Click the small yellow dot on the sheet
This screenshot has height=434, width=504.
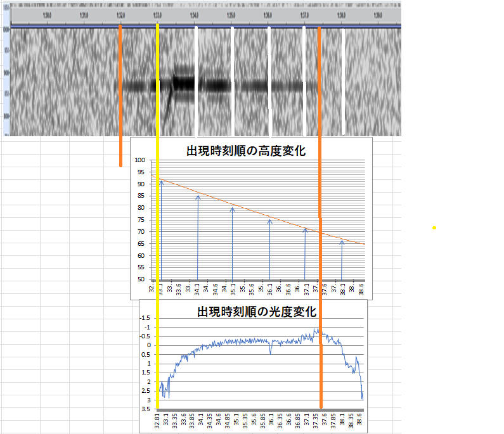[434, 227]
